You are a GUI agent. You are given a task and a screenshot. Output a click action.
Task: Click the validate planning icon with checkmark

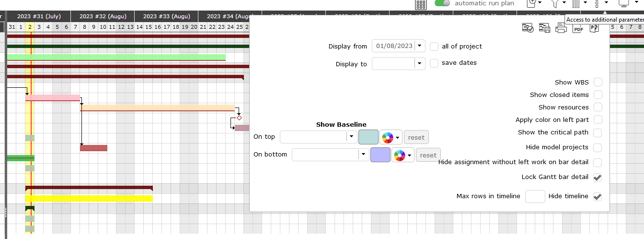tap(528, 28)
